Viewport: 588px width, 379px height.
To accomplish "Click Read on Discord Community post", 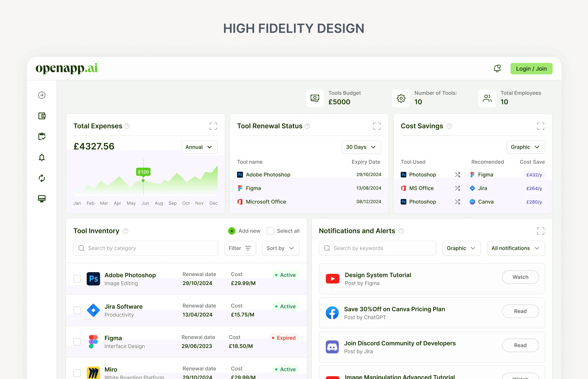I will 520,345.
